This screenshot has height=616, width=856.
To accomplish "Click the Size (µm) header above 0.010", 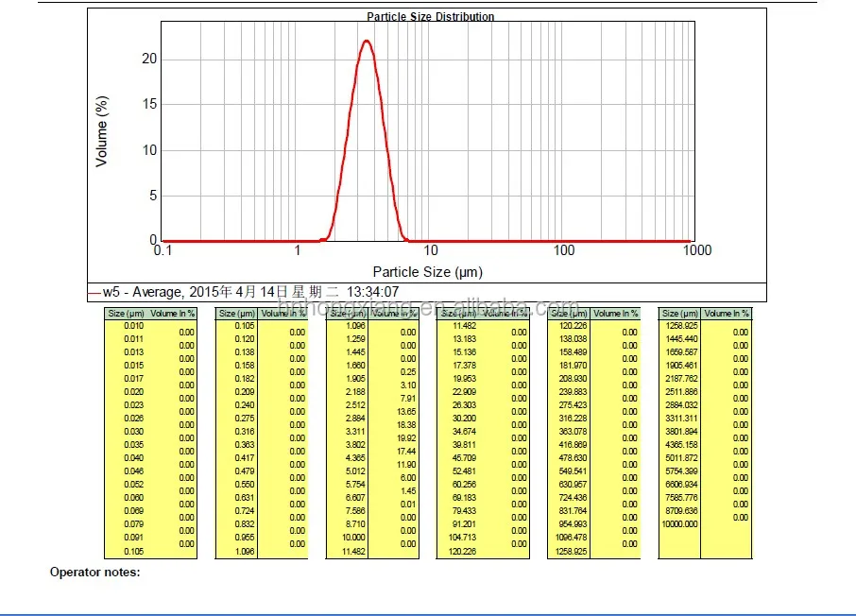I will click(x=126, y=314).
